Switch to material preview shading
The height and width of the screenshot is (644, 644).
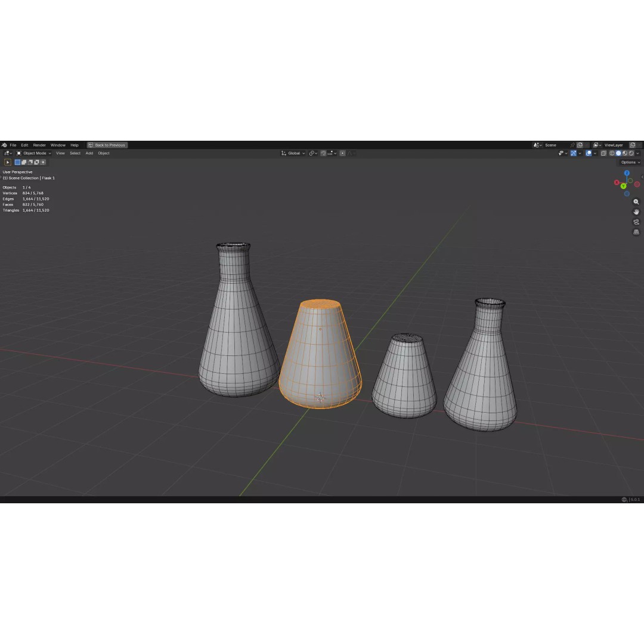click(x=625, y=153)
